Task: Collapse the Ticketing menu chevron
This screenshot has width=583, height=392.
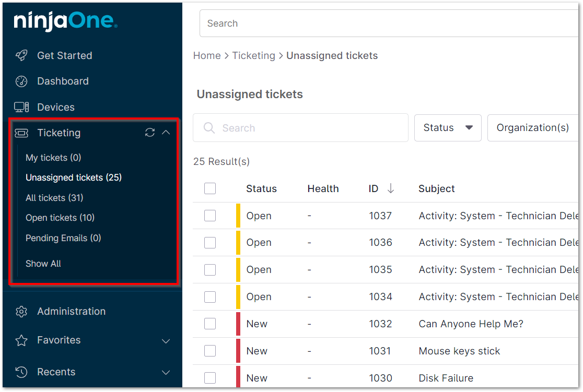Action: [x=166, y=133]
